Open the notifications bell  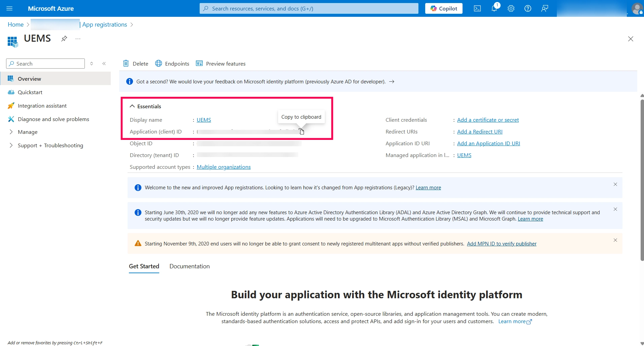[494, 8]
